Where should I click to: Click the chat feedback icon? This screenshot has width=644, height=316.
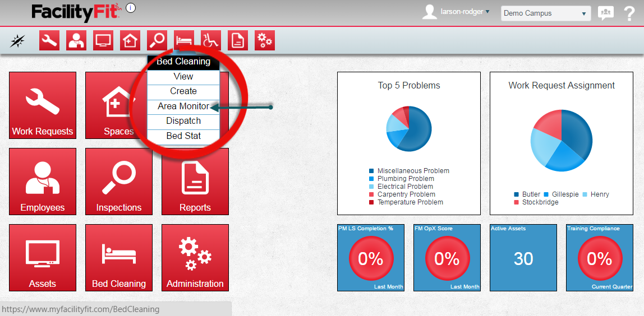tap(605, 13)
